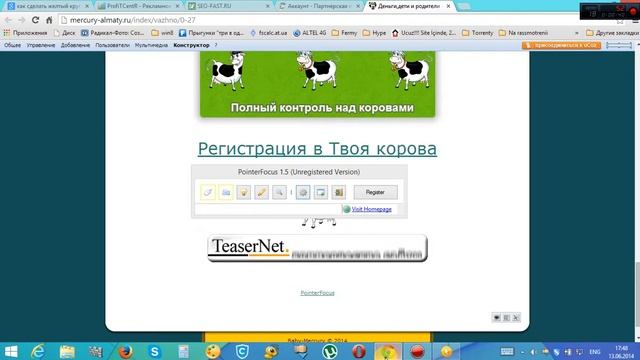The image size is (640, 360).
Task: Click the red recorder icon in taskbar
Action: coord(417,351)
